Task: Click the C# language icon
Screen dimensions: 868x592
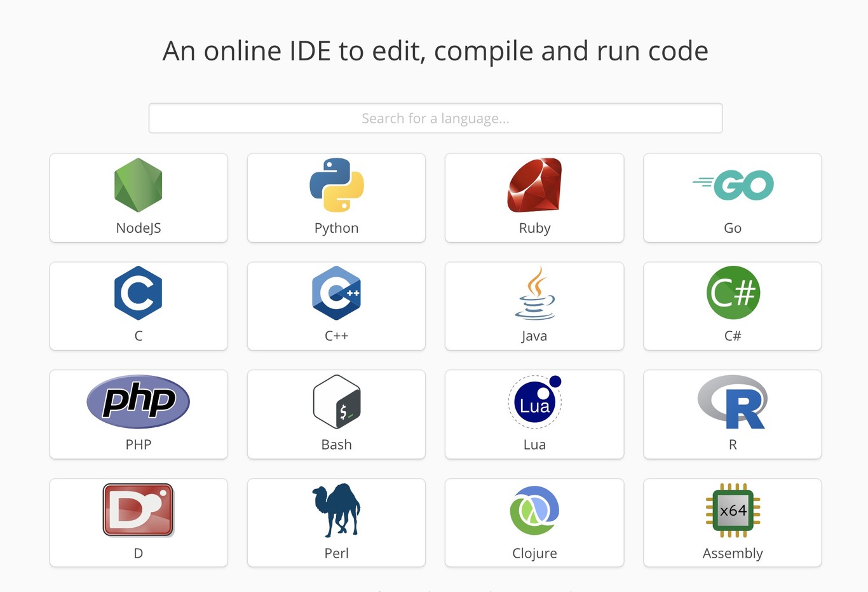Action: tap(732, 293)
